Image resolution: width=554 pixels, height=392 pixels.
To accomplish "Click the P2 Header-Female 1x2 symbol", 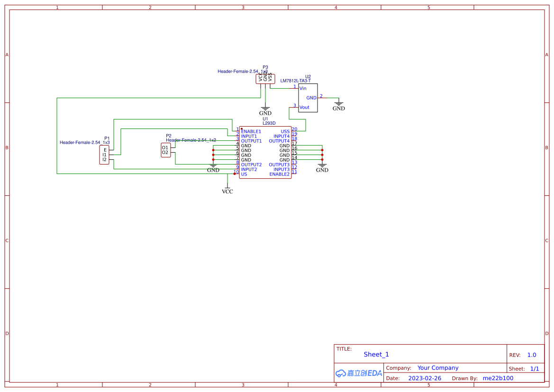I will pyautogui.click(x=165, y=150).
